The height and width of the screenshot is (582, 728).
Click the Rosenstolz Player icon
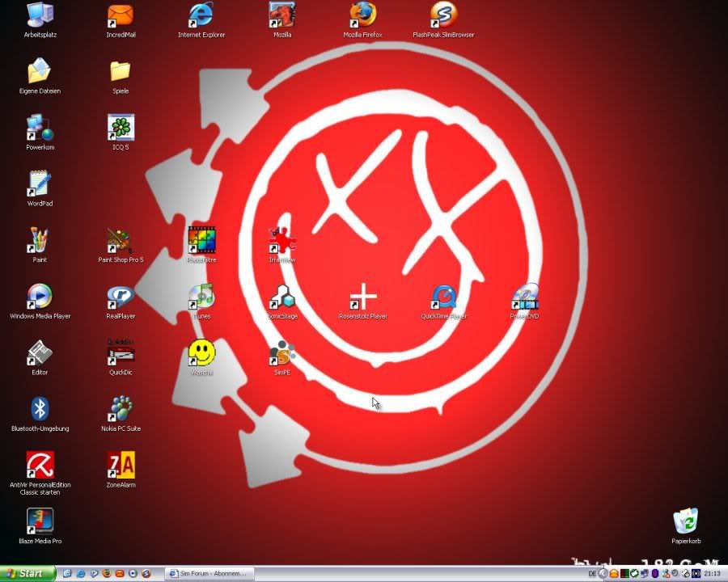[362, 297]
